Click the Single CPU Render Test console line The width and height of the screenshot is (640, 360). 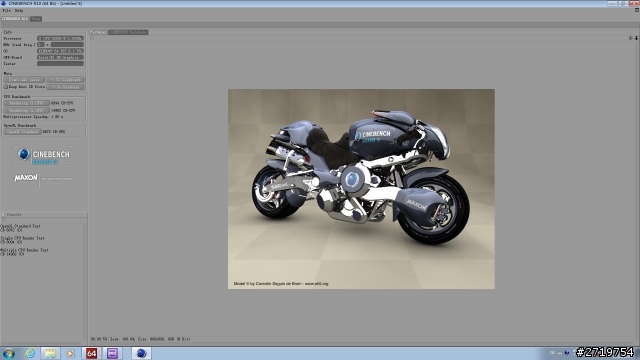(22, 238)
